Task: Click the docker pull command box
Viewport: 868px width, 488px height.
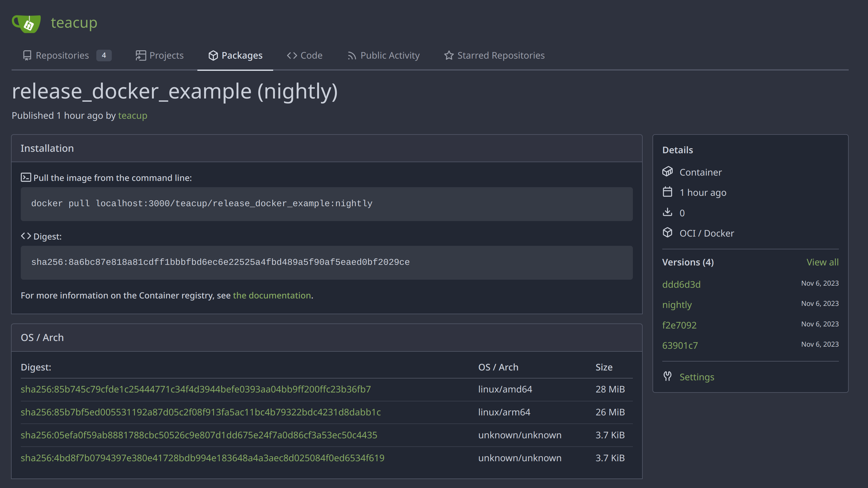Action: (326, 204)
